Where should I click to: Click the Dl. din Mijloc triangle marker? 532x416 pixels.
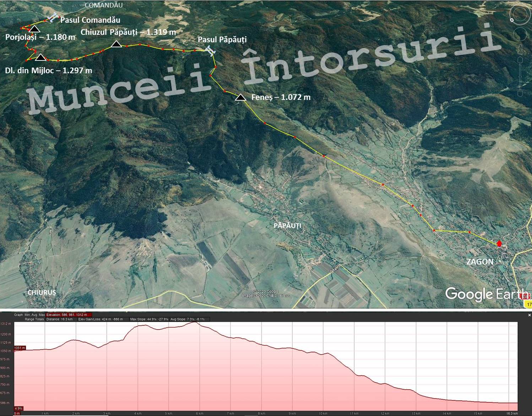click(41, 57)
